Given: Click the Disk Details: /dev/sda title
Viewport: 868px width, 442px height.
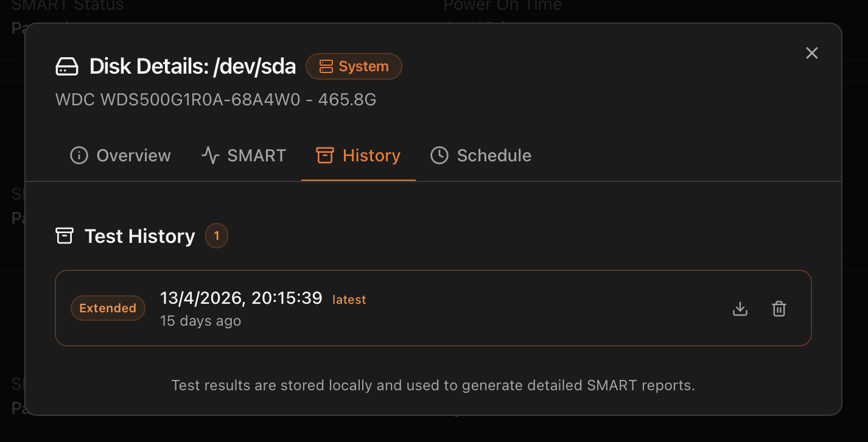Looking at the screenshot, I should (x=192, y=66).
